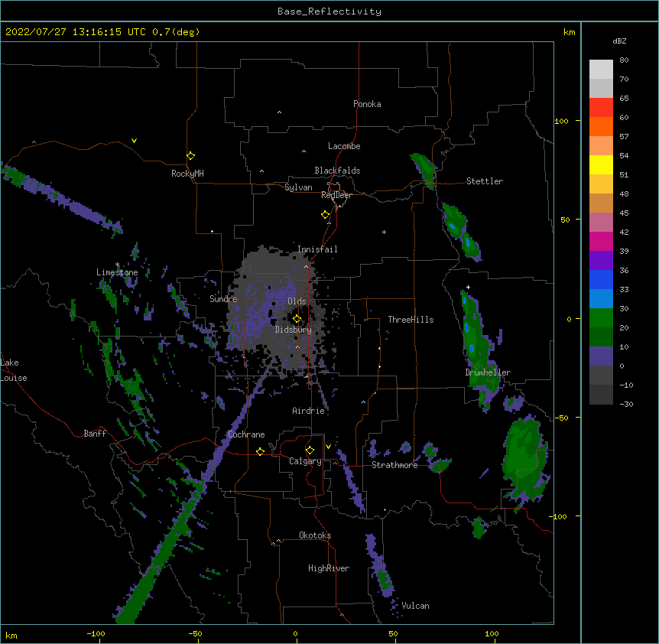Click the yellow V marker northwest of RockyMH

pyautogui.click(x=134, y=141)
